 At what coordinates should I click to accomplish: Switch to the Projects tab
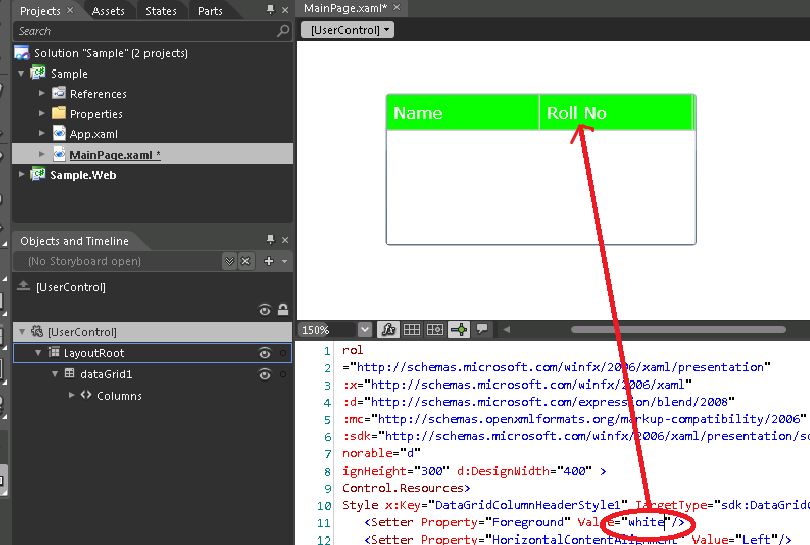point(40,11)
